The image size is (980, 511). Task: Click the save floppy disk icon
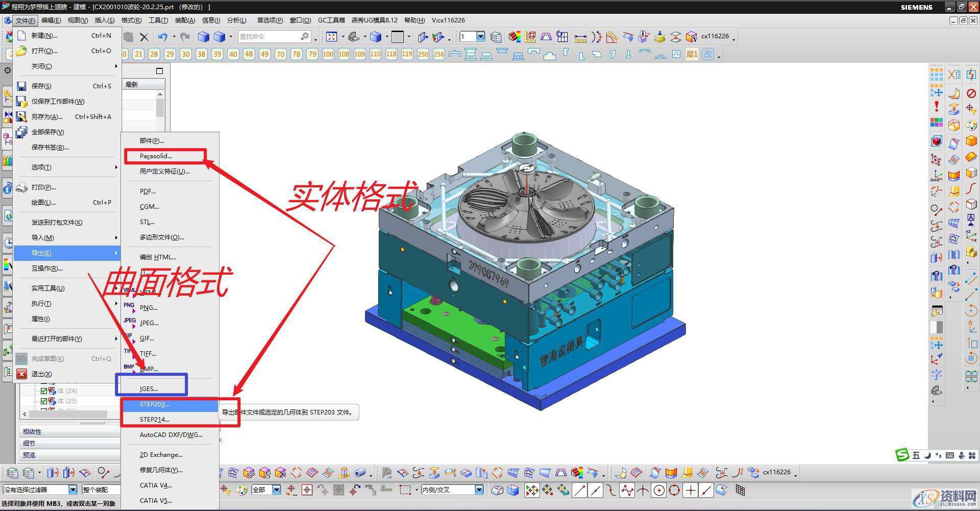[x=21, y=86]
